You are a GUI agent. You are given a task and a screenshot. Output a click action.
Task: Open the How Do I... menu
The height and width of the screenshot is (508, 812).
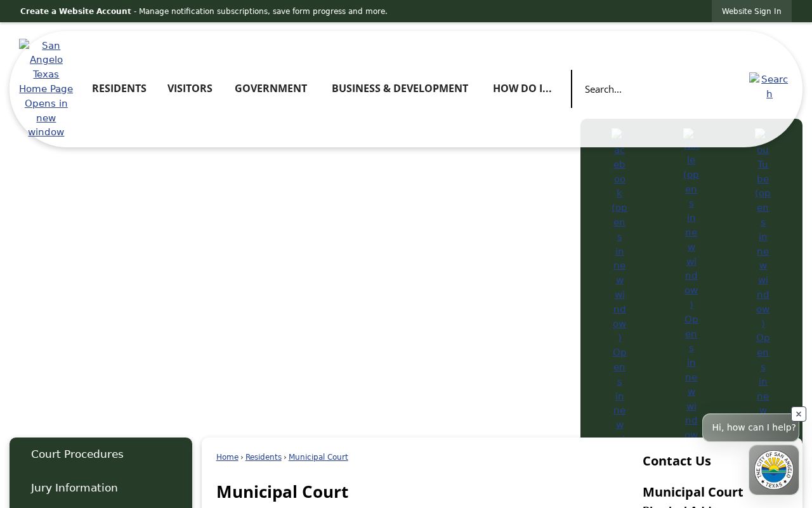pyautogui.click(x=522, y=88)
